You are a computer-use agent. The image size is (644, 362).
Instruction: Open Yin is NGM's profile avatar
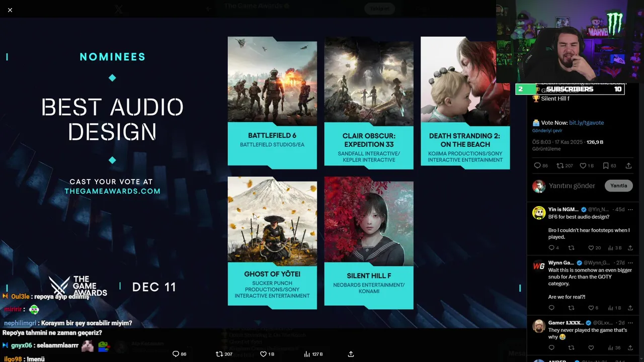(x=539, y=213)
